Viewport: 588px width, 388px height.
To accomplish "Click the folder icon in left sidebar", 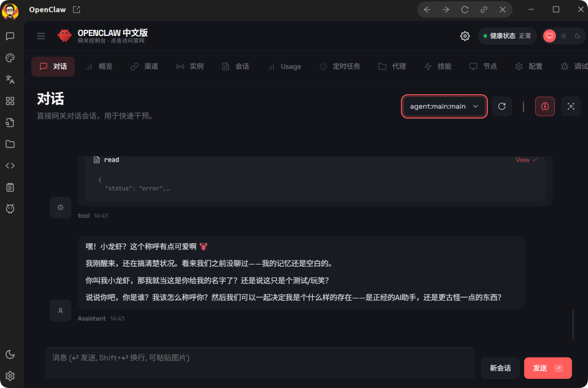I will click(10, 144).
